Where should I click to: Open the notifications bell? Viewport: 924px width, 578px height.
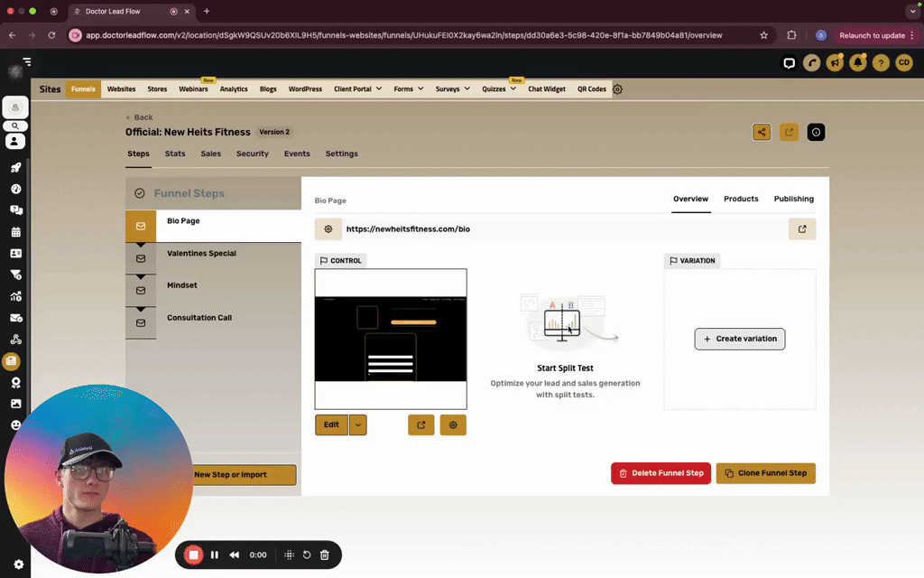857,62
